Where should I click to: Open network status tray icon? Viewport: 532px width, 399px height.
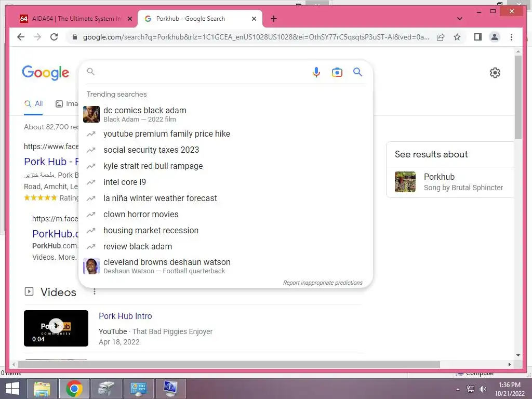(471, 389)
